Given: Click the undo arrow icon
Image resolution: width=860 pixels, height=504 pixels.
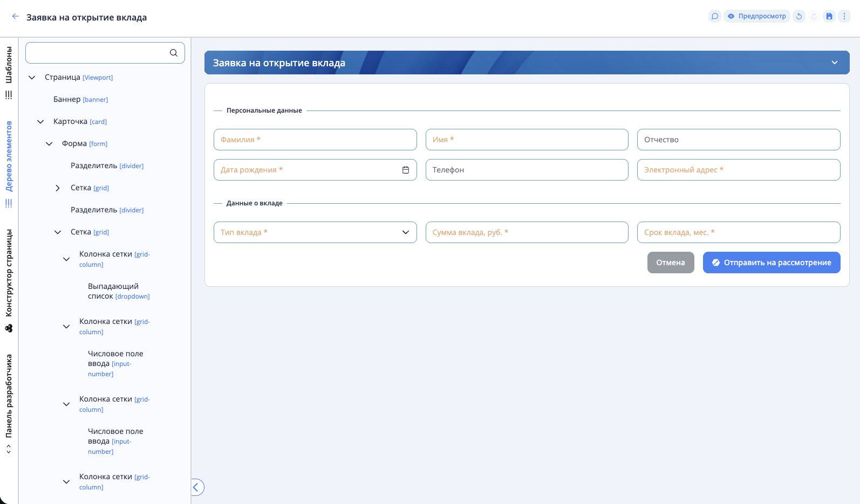Looking at the screenshot, I should 799,16.
